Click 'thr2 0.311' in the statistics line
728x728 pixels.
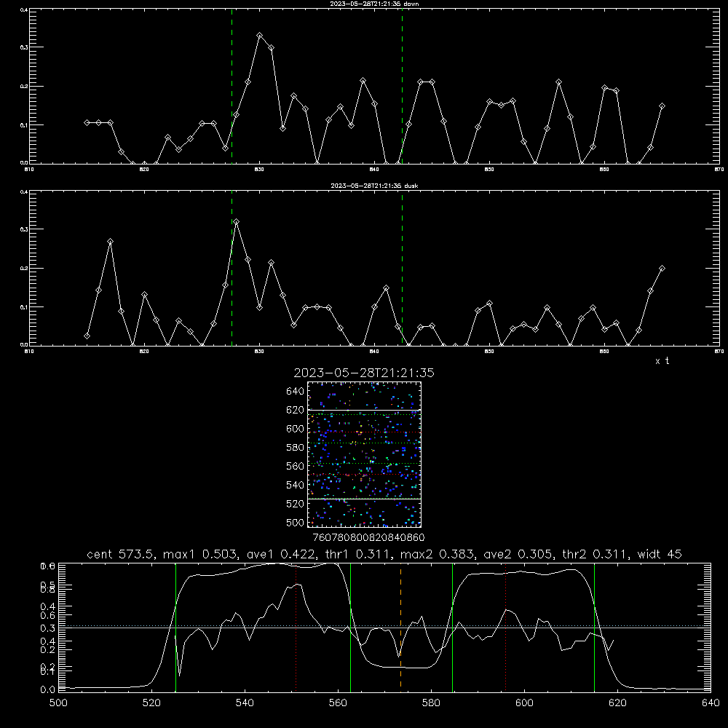(x=596, y=554)
